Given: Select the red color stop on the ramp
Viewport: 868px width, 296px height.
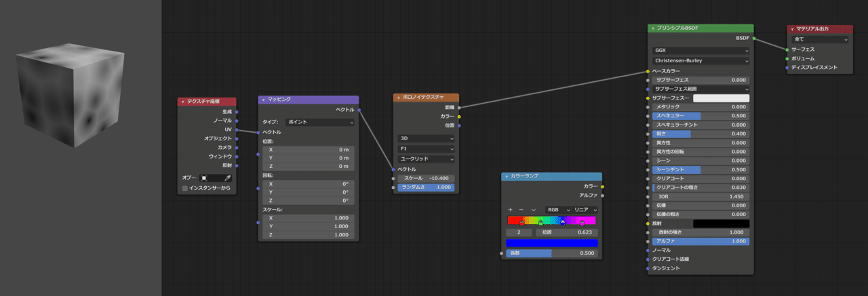Looking at the screenshot, I should coord(521,222).
